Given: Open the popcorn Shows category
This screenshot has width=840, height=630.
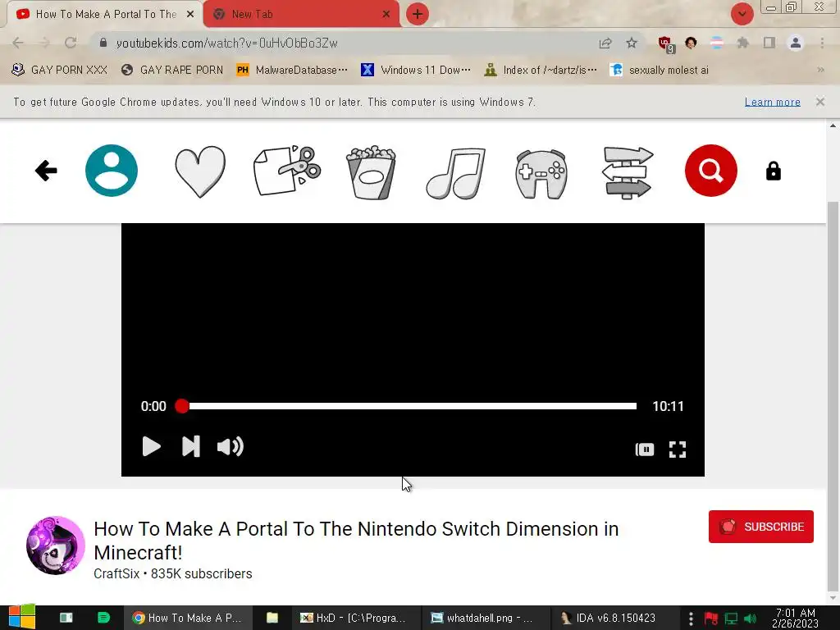Looking at the screenshot, I should (x=371, y=172).
